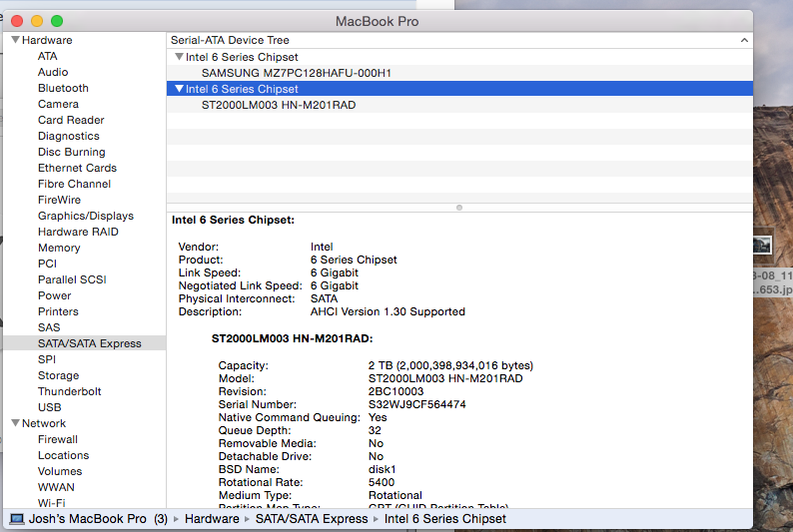Select Fibre Channel item
Image resolution: width=793 pixels, height=532 pixels.
(74, 184)
